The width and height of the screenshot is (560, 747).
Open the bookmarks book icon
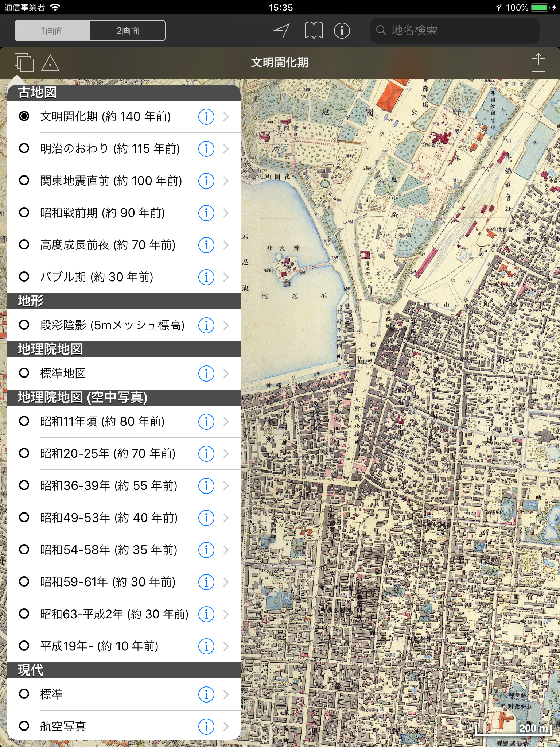(x=314, y=30)
